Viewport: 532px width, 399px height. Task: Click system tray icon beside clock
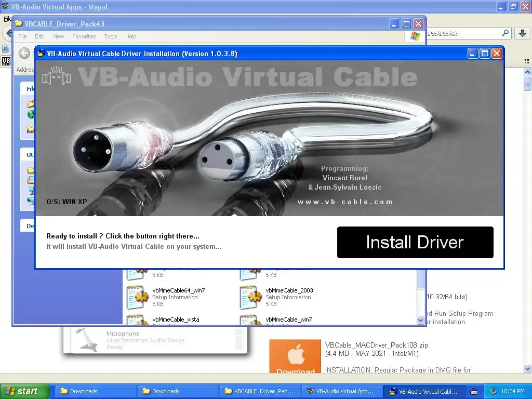(493, 391)
